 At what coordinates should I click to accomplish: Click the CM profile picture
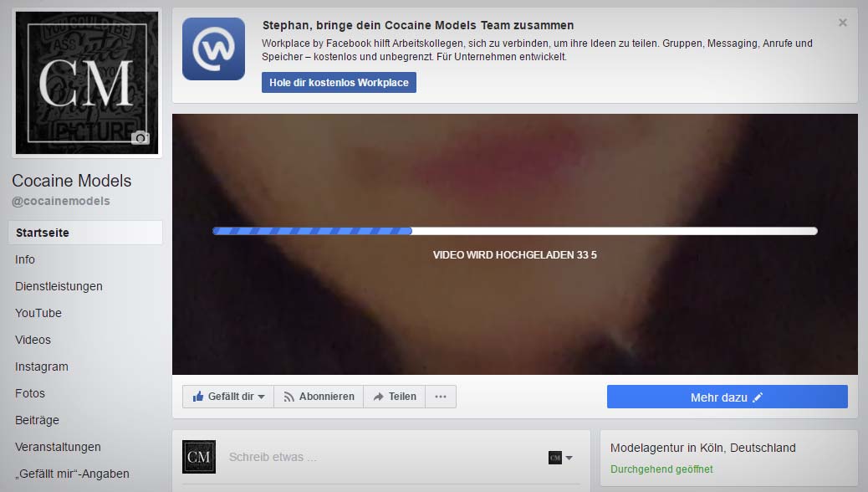pyautogui.click(x=87, y=83)
